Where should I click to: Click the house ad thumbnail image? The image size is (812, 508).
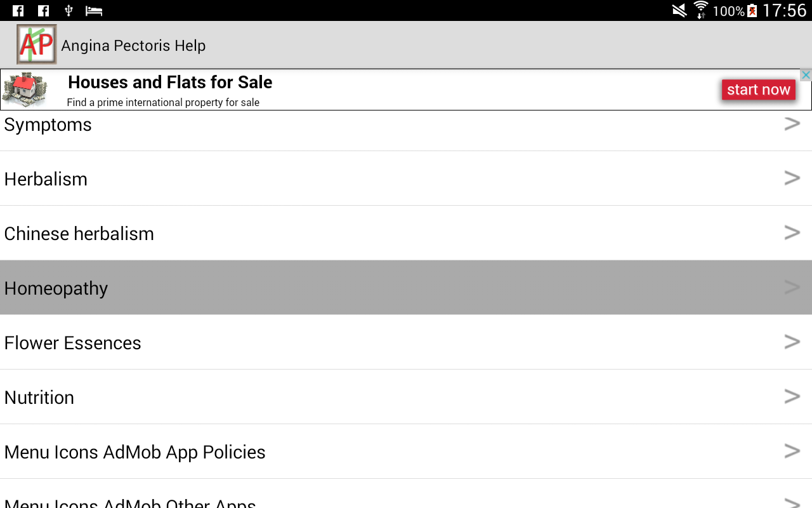point(25,90)
